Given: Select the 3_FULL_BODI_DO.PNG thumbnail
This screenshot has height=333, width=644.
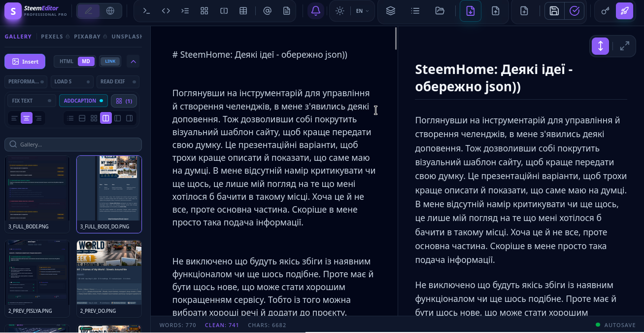Looking at the screenshot, I should [x=109, y=194].
